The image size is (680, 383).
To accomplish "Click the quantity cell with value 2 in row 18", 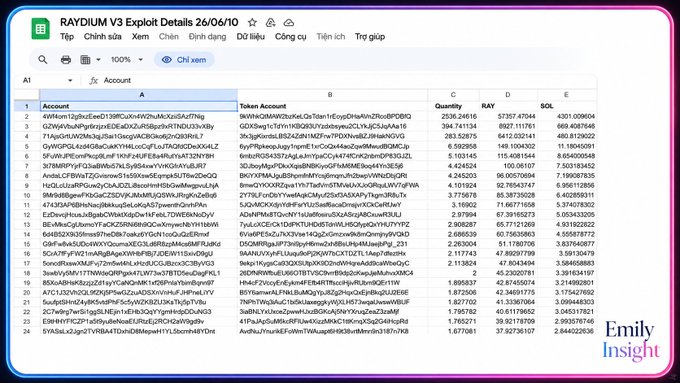I will (x=454, y=273).
